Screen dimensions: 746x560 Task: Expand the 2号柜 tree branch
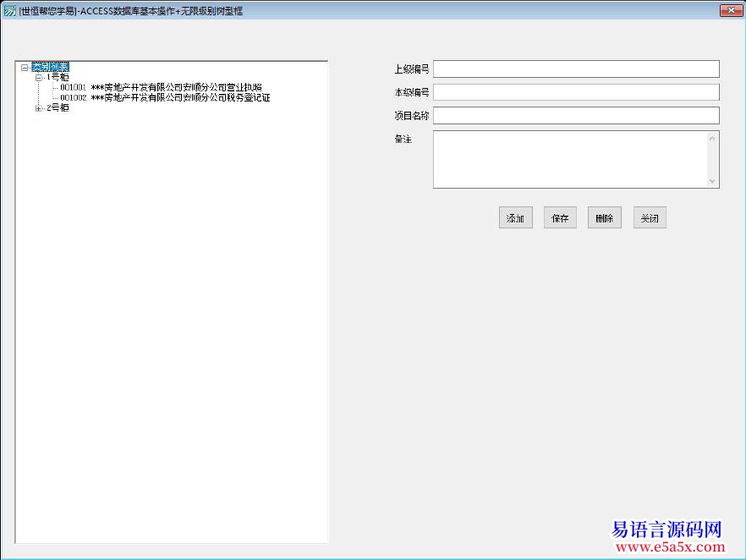[x=39, y=108]
